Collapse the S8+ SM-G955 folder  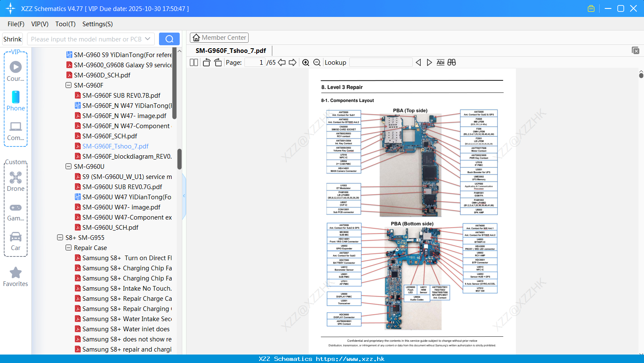tap(60, 237)
